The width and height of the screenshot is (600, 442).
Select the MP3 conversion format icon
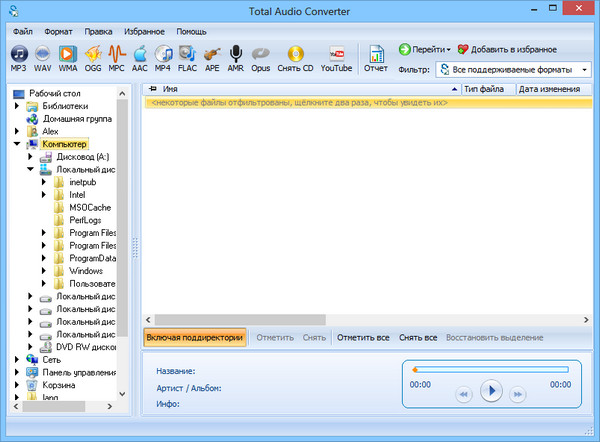[18, 58]
